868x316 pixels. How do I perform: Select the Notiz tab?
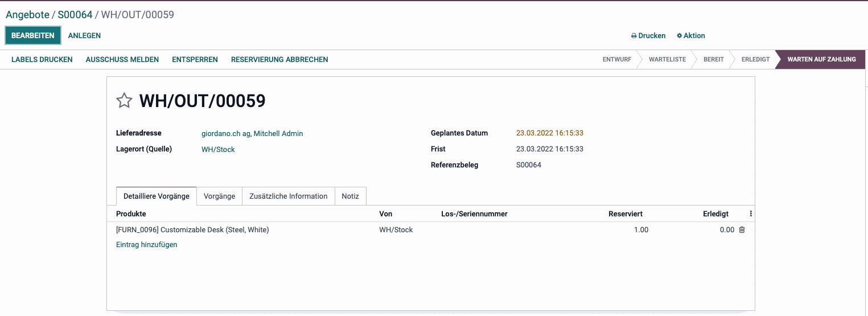[x=351, y=196]
